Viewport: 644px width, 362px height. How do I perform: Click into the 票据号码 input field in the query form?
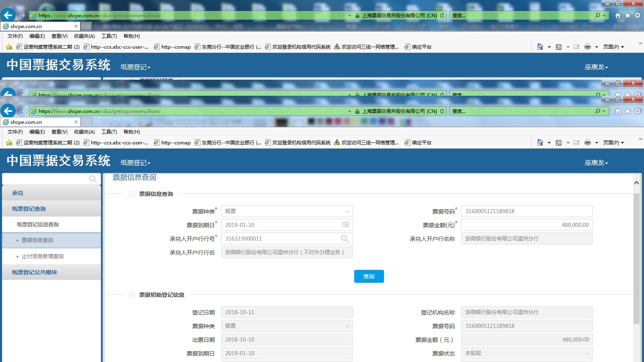[526, 211]
